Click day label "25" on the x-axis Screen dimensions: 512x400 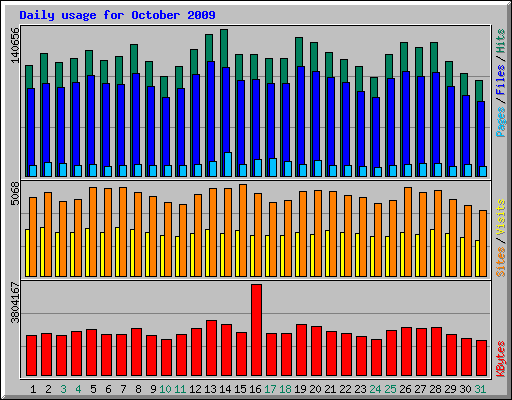coord(390,389)
